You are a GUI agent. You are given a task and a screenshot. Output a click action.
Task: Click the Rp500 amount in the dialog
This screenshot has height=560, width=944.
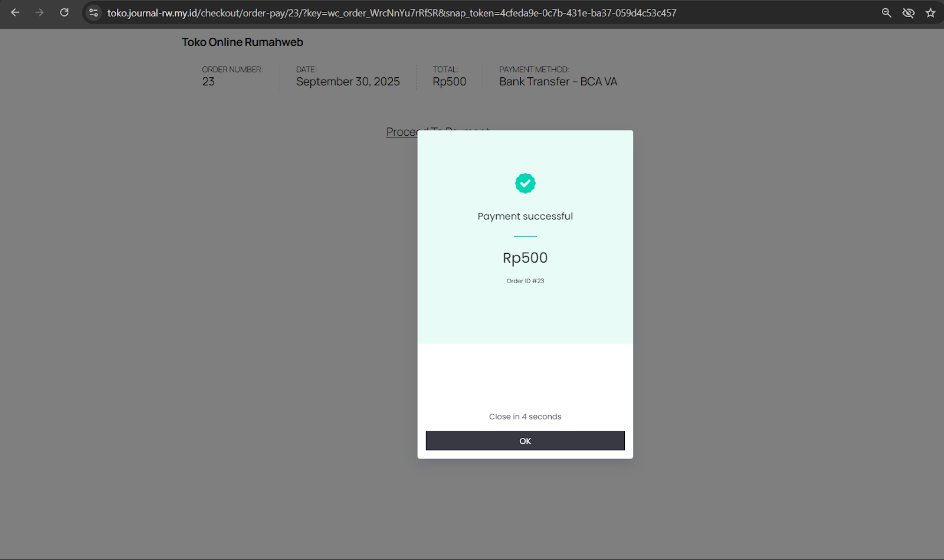pos(525,258)
